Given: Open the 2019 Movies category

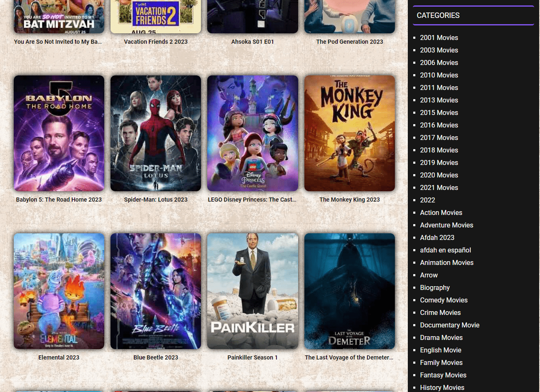Looking at the screenshot, I should (439, 162).
